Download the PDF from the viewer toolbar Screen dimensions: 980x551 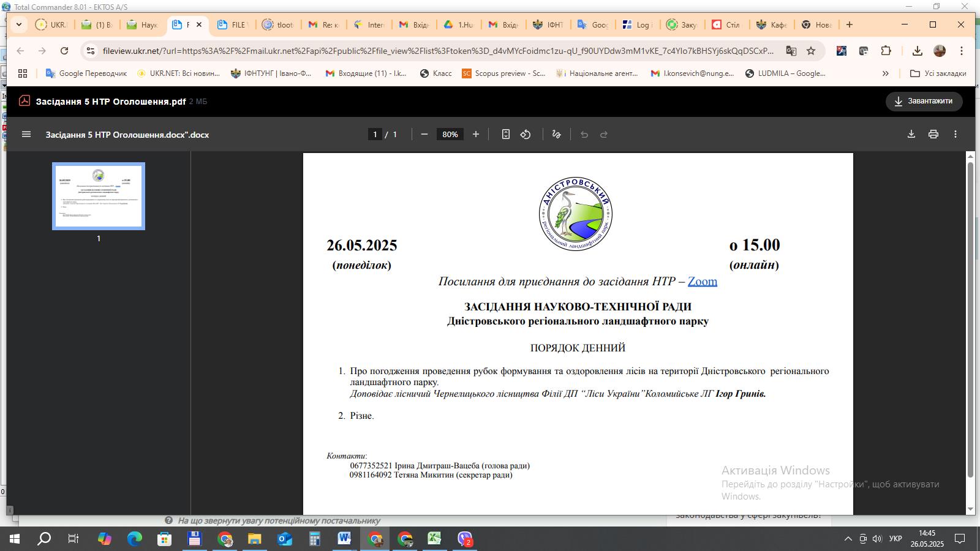(911, 135)
